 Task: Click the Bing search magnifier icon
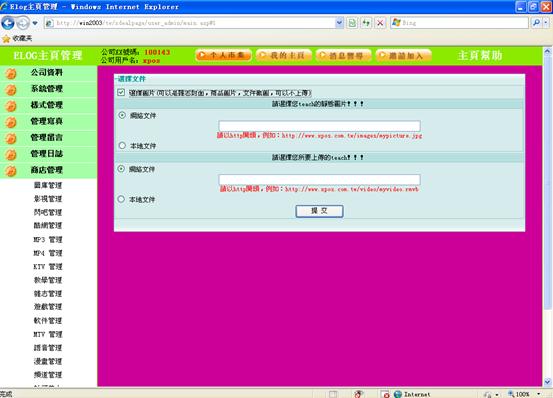pos(536,23)
